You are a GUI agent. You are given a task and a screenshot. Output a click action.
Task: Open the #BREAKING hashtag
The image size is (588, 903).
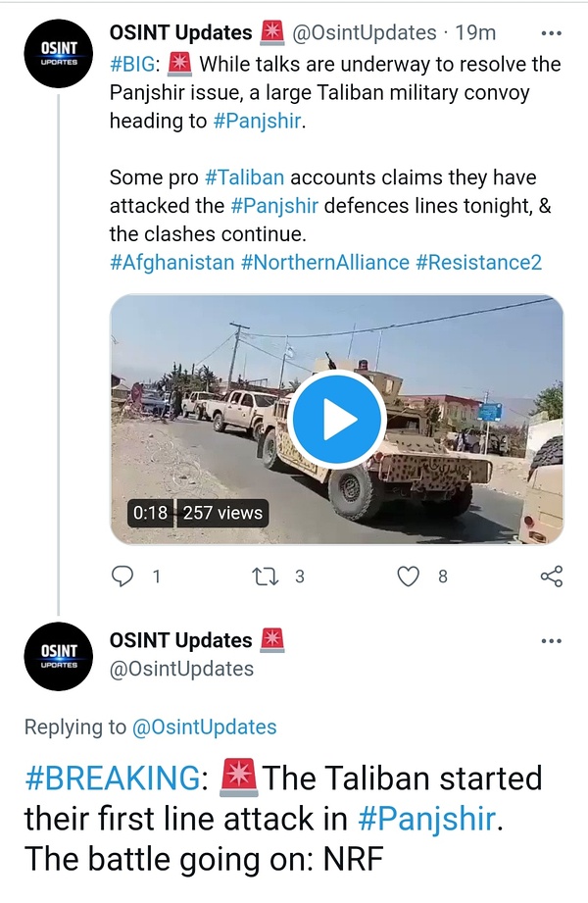tap(112, 778)
